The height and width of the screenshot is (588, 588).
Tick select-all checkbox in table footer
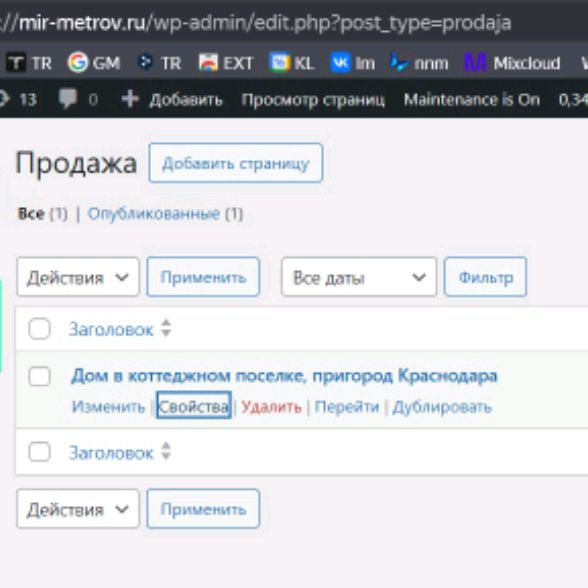39,452
